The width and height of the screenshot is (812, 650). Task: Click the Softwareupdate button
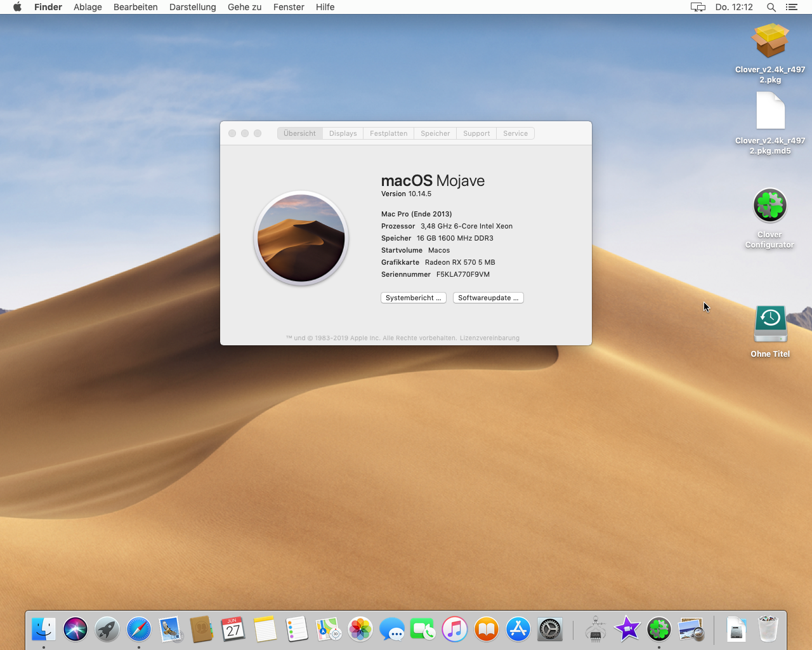click(488, 298)
